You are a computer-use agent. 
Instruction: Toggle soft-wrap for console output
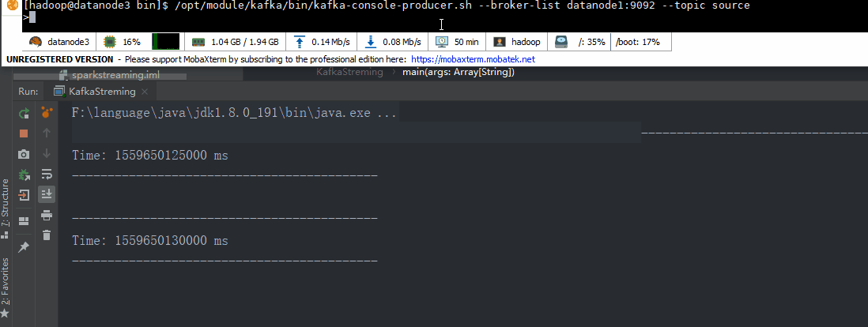click(x=47, y=174)
